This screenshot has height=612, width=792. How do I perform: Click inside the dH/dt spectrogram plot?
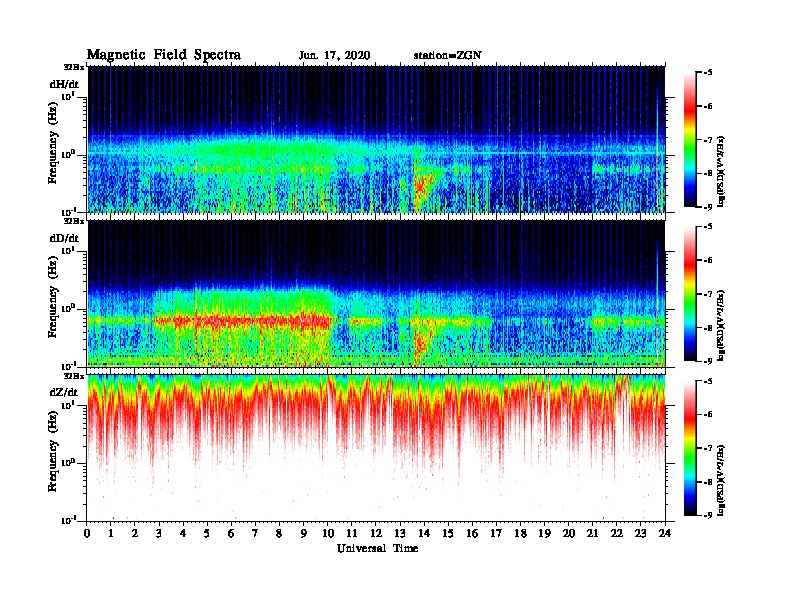[x=376, y=139]
